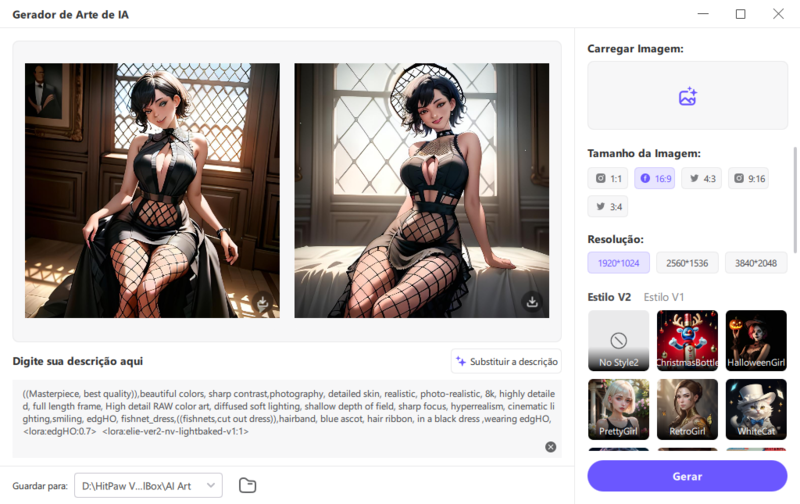Download the left generated image
This screenshot has height=504, width=800.
(263, 302)
